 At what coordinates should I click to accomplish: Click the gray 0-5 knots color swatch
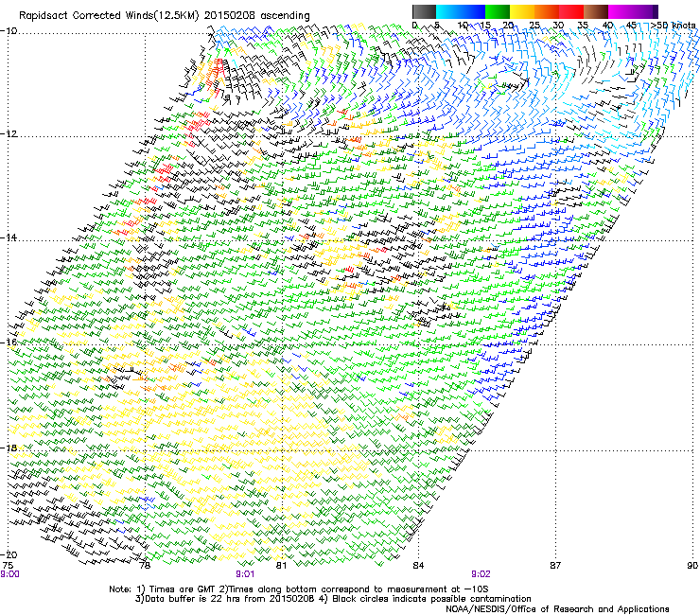(424, 11)
